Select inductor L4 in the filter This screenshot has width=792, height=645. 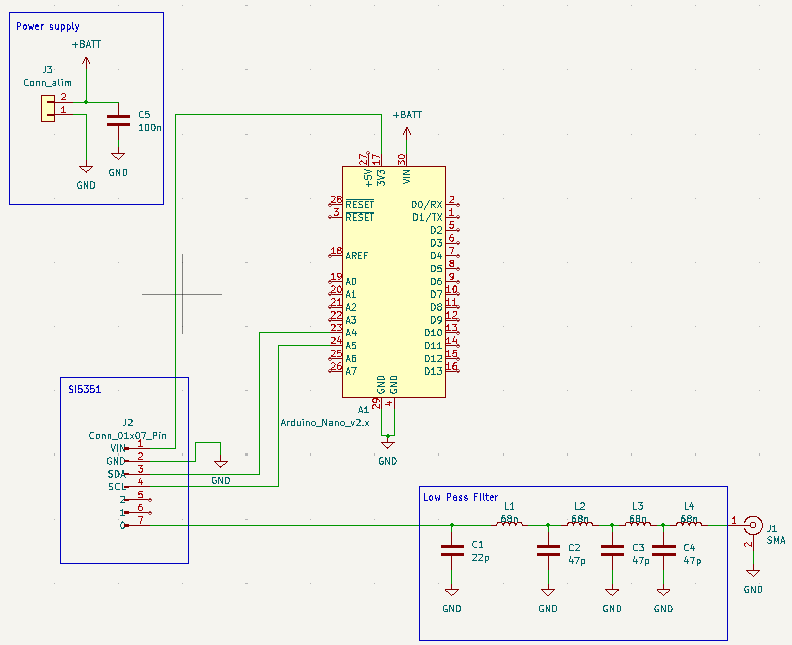(x=689, y=522)
